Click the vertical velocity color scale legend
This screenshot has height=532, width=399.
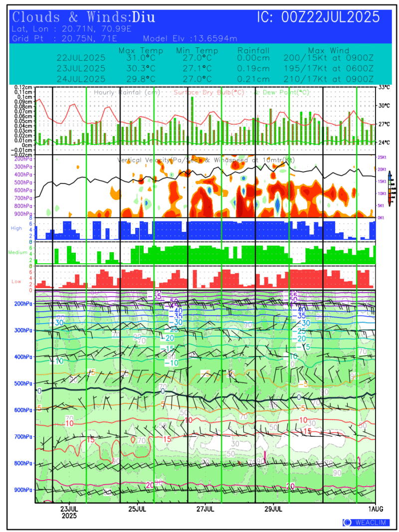[392, 187]
